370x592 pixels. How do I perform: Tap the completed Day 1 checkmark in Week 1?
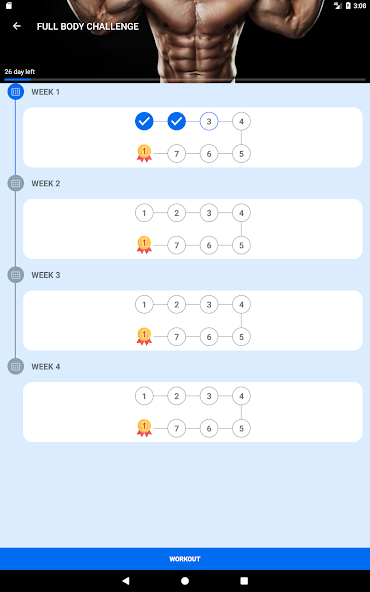click(144, 121)
